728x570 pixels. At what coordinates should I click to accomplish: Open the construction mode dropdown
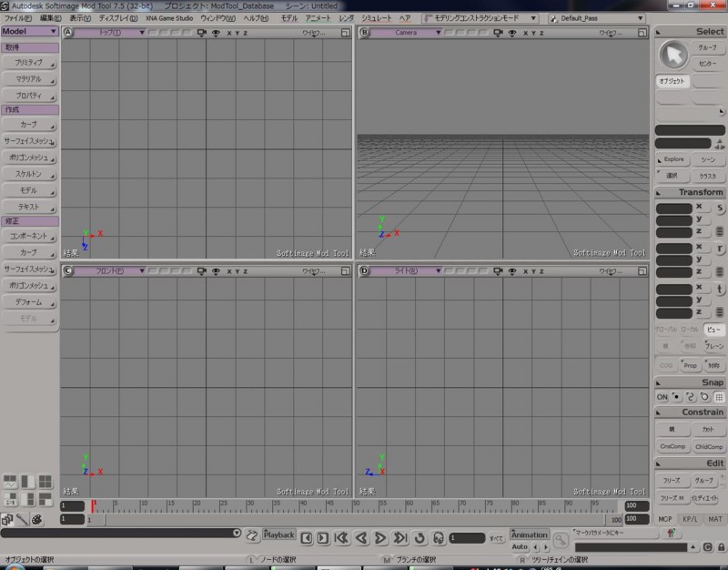[x=480, y=18]
